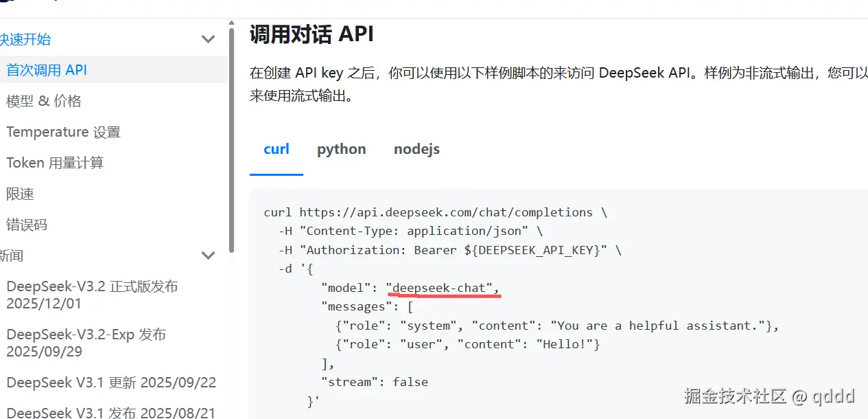Click the user "Hello!" message line
Viewport: 868px width, 419px height.
[468, 344]
